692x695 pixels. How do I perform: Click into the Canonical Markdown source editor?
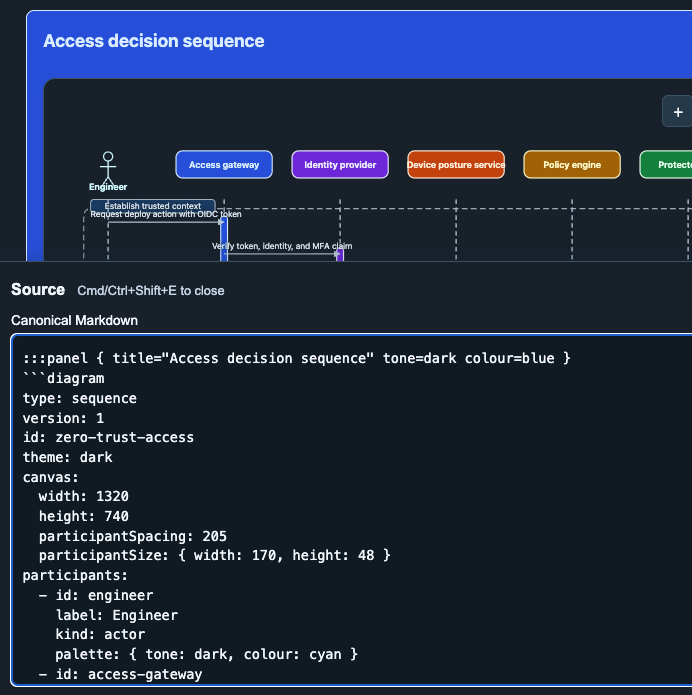(352, 510)
